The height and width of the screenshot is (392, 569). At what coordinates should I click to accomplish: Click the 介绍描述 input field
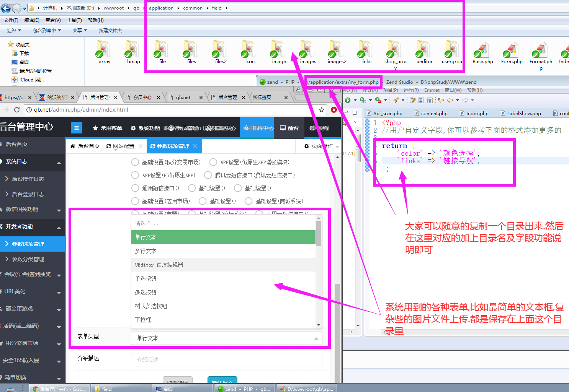(x=226, y=359)
